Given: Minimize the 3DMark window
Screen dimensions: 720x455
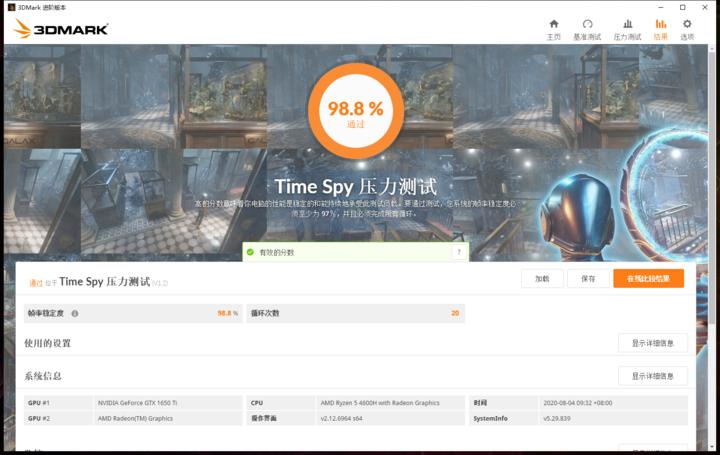Looking at the screenshot, I should pos(661,7).
